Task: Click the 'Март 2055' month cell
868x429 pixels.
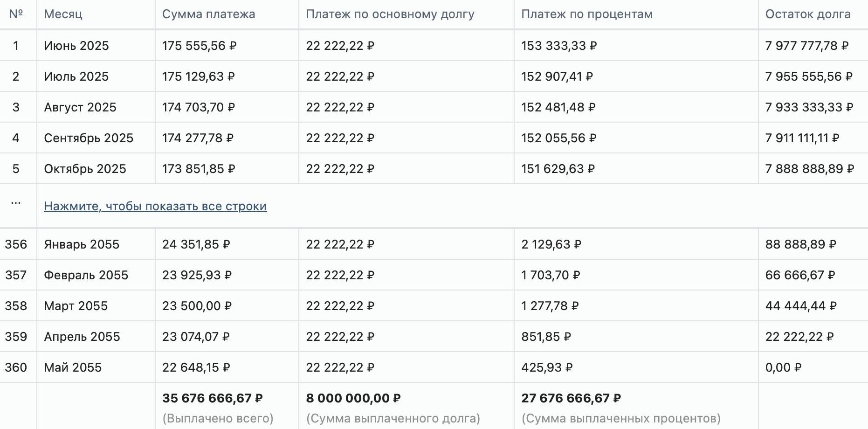Action: (x=76, y=306)
